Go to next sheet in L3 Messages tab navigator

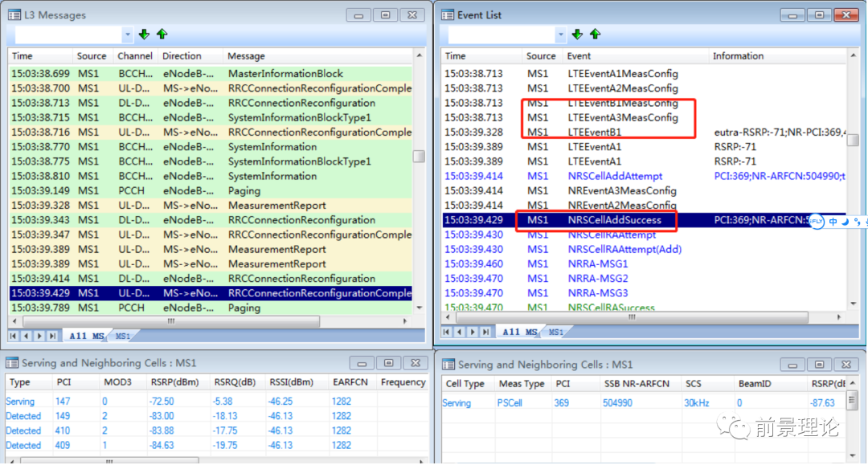click(39, 336)
